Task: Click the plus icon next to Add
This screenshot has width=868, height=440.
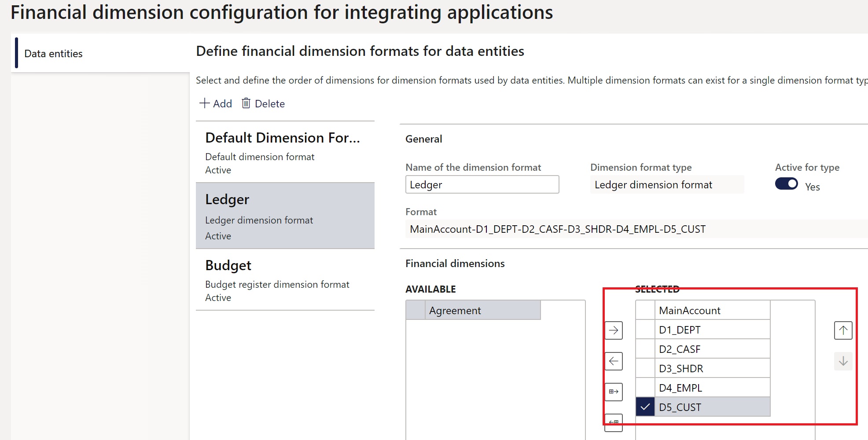Action: coord(204,103)
